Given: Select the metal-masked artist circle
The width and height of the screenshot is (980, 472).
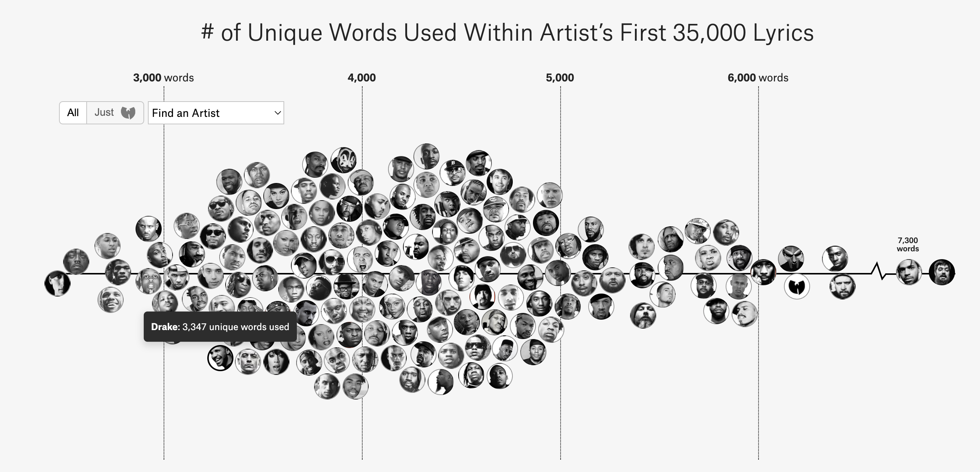Looking at the screenshot, I should tap(791, 259).
